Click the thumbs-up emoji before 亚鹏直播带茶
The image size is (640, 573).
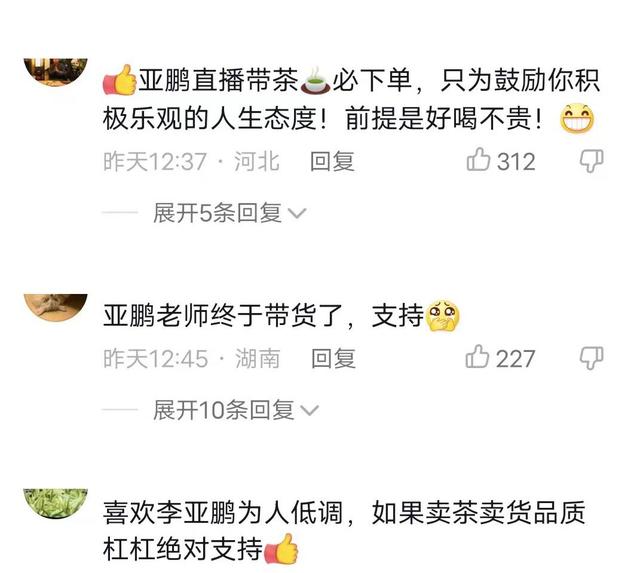pos(120,80)
